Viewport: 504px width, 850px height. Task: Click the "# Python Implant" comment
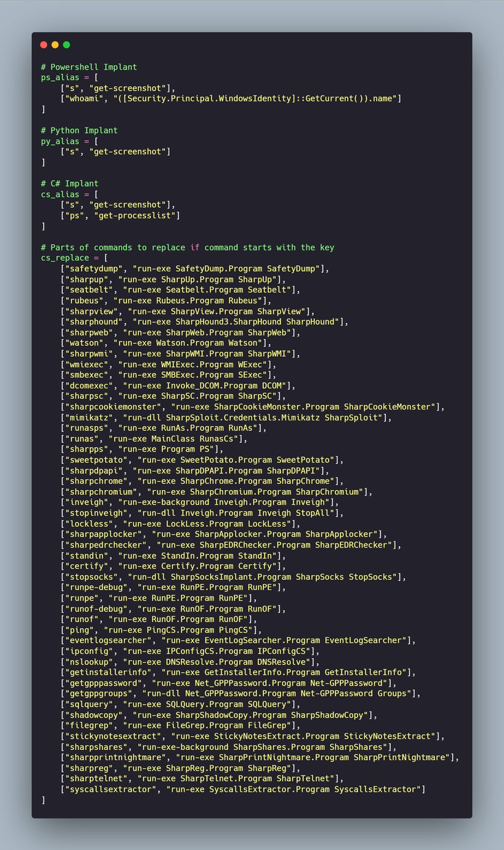pyautogui.click(x=79, y=130)
